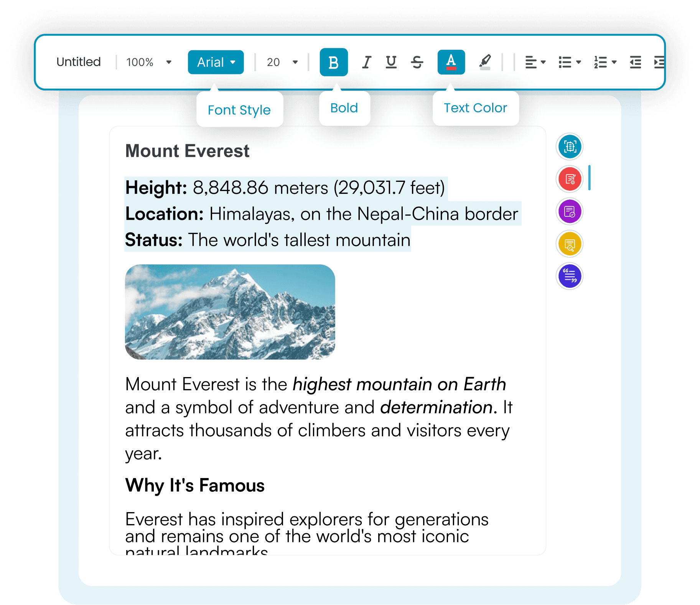The image size is (700, 605).
Task: Toggle Underline formatting
Action: click(x=391, y=62)
